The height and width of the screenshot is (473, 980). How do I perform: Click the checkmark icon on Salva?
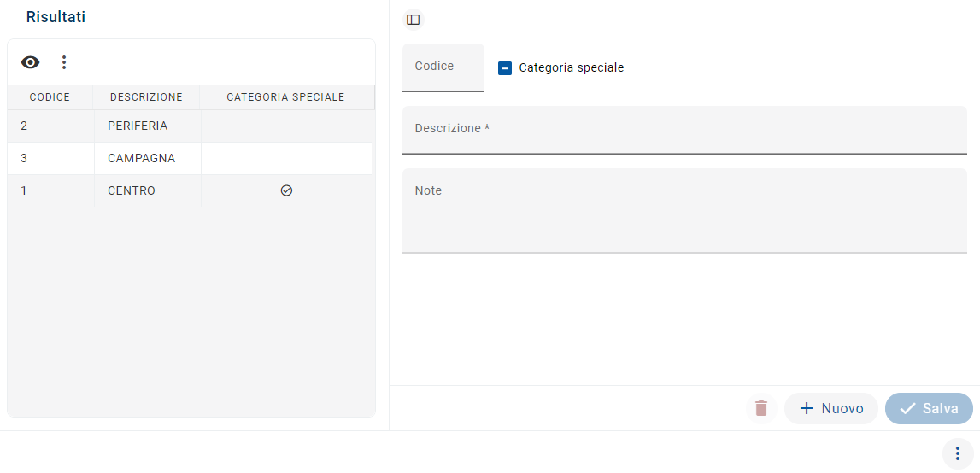pyautogui.click(x=907, y=409)
